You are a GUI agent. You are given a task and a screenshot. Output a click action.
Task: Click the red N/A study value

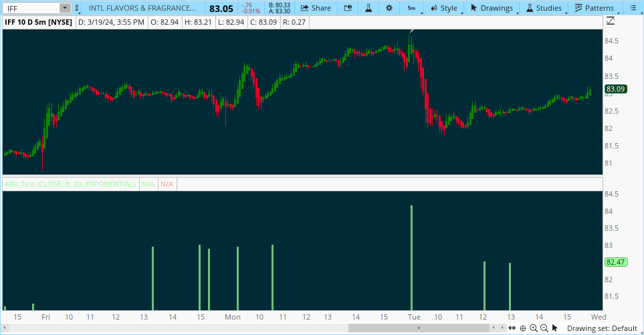click(x=167, y=184)
